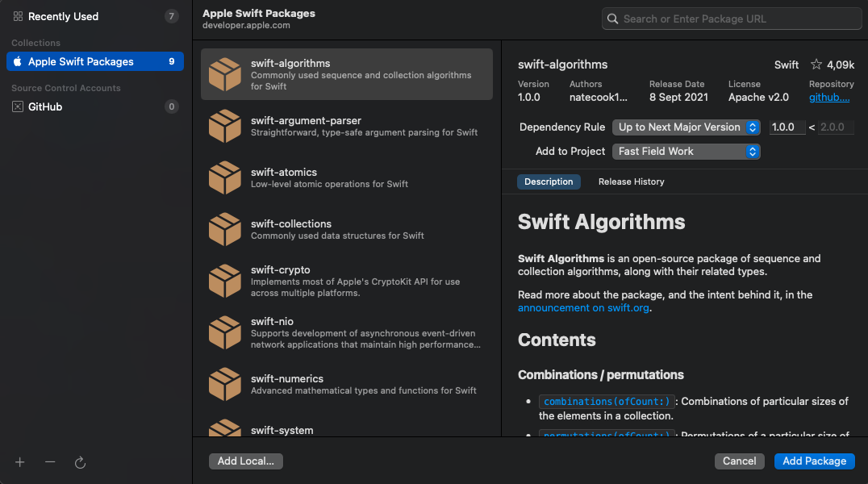Screen dimensions: 868x484
Task: Click the GitHub account icon in the sidebar
Action: 18,106
